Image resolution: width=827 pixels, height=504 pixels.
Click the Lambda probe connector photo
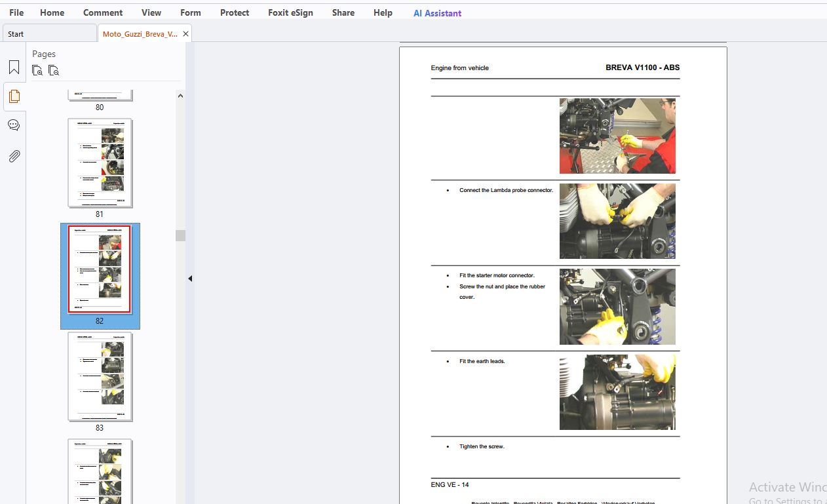tap(617, 221)
